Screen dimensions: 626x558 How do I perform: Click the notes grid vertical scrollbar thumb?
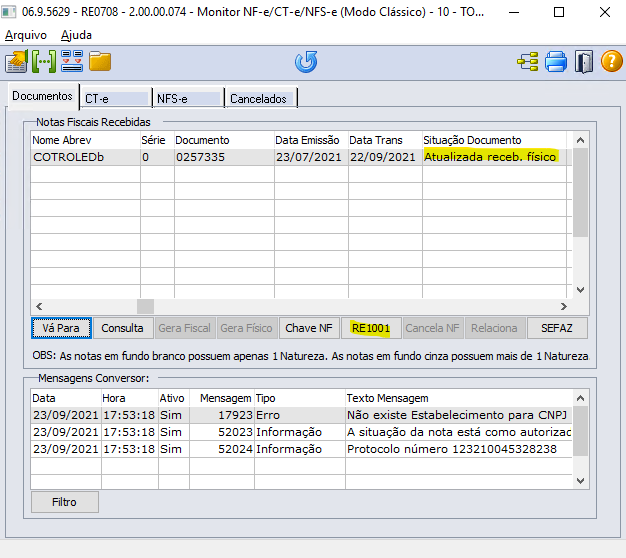pyautogui.click(x=580, y=193)
